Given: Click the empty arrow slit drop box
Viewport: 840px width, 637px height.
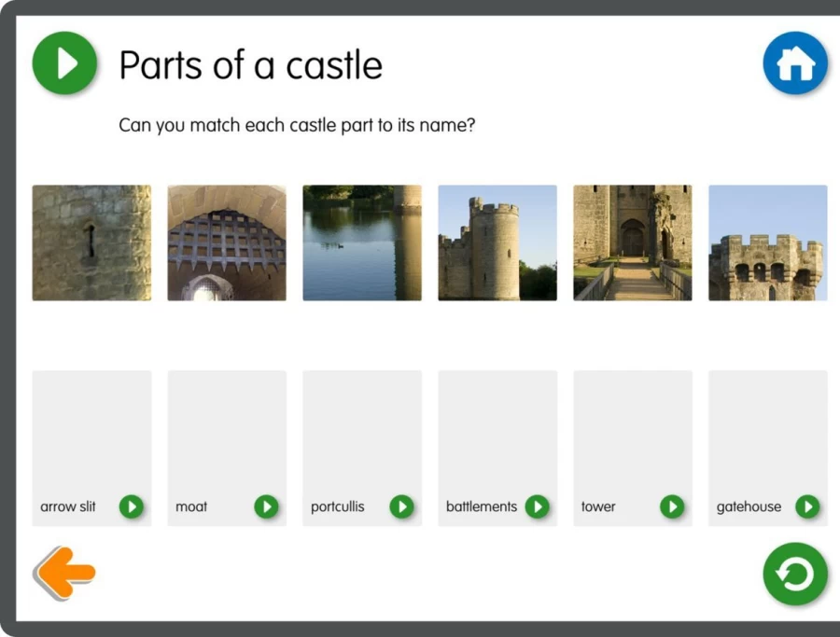Looking at the screenshot, I should click(x=91, y=449).
